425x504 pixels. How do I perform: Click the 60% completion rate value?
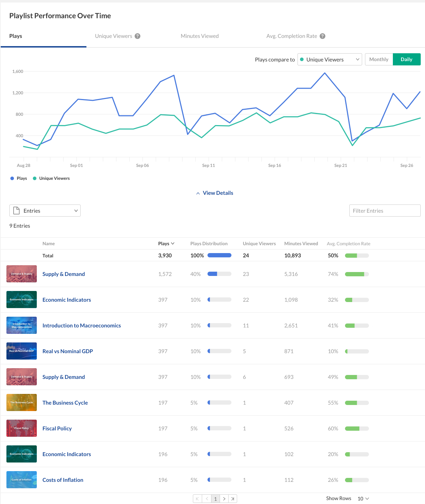(333, 429)
